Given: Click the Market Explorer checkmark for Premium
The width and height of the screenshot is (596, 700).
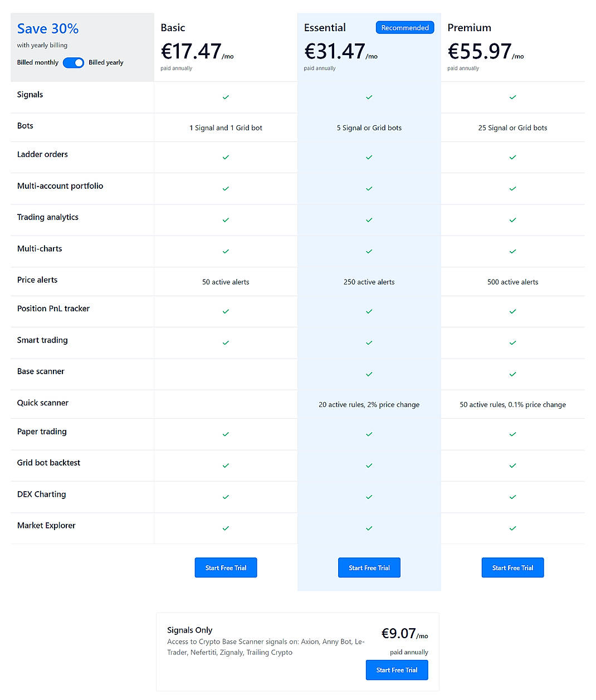Looking at the screenshot, I should (x=512, y=528).
